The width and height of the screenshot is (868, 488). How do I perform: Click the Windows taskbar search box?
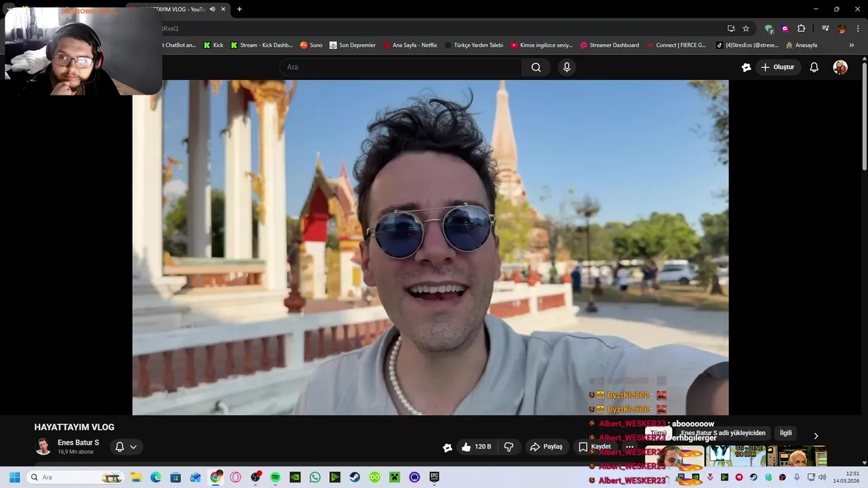tap(76, 477)
